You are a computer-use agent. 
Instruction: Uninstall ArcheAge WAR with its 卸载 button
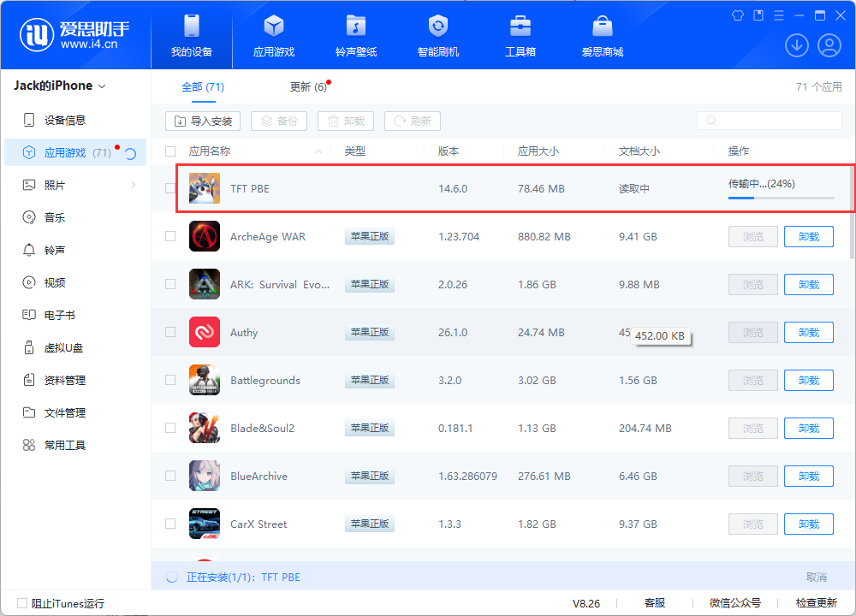click(809, 236)
